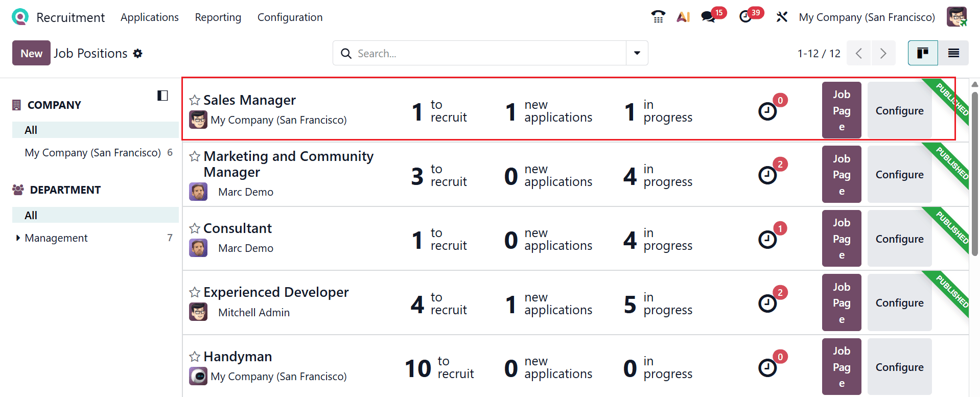
Task: Open the user avatar menu
Action: click(956, 17)
